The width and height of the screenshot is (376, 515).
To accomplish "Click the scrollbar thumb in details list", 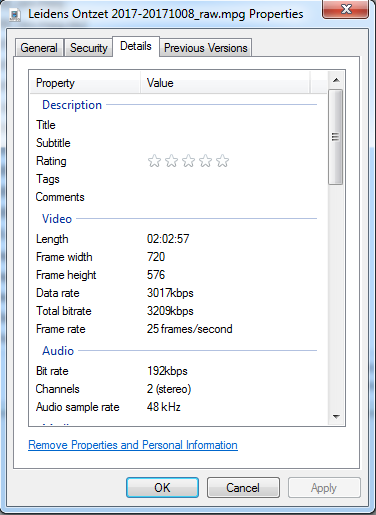I will coord(336,137).
